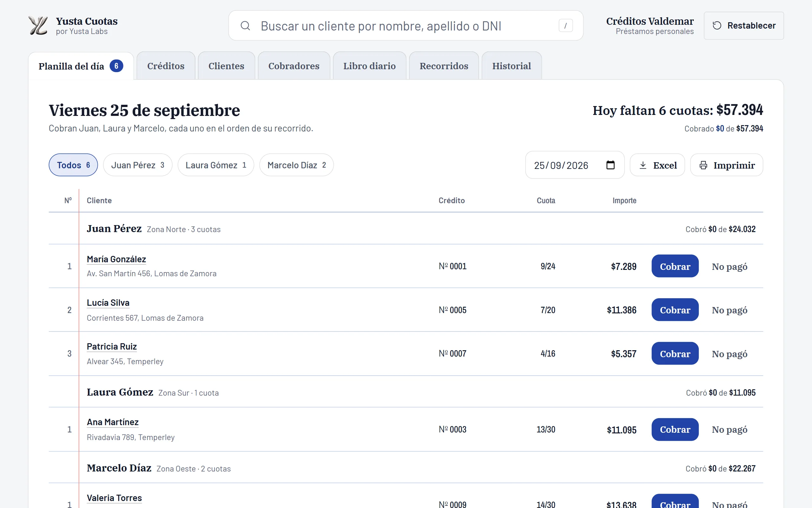Print the sheet with Imprimir
The height and width of the screenshot is (508, 812).
[x=726, y=165]
